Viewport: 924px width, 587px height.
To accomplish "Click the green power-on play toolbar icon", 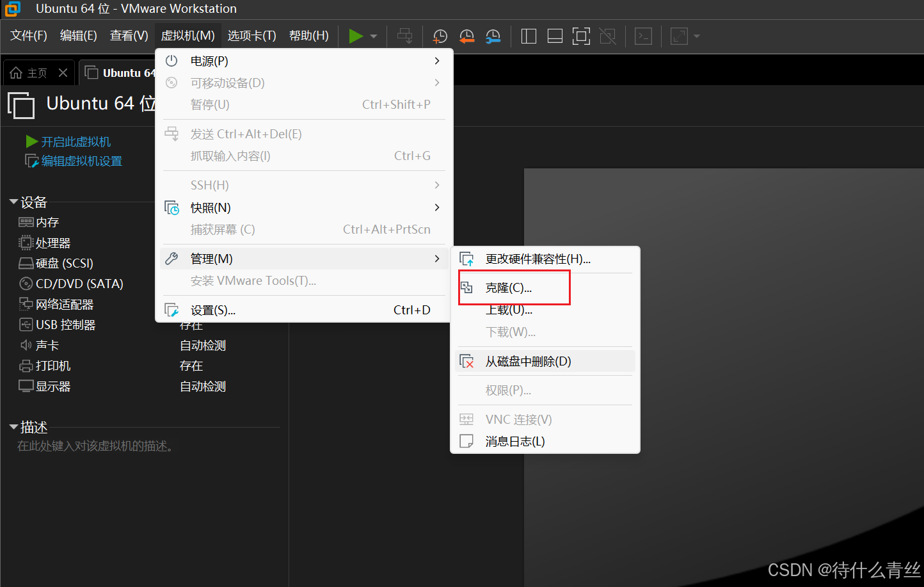I will 356,36.
